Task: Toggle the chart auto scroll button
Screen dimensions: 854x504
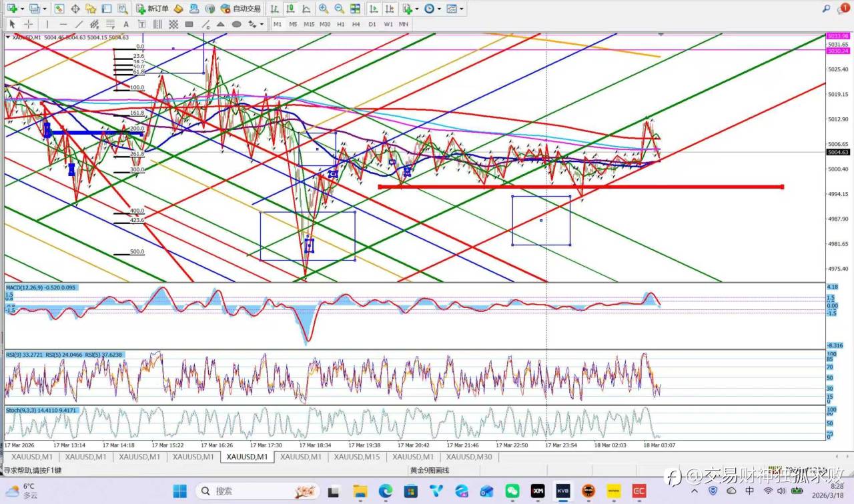Action: click(373, 9)
